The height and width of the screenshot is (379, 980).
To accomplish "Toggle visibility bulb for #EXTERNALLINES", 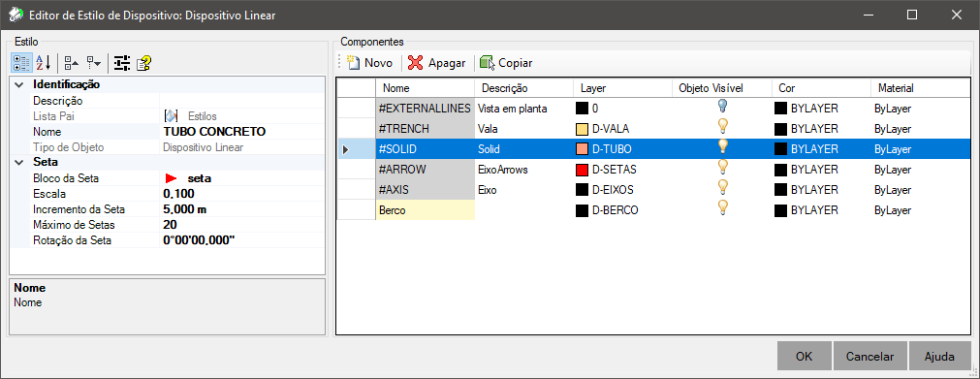I will (x=722, y=106).
